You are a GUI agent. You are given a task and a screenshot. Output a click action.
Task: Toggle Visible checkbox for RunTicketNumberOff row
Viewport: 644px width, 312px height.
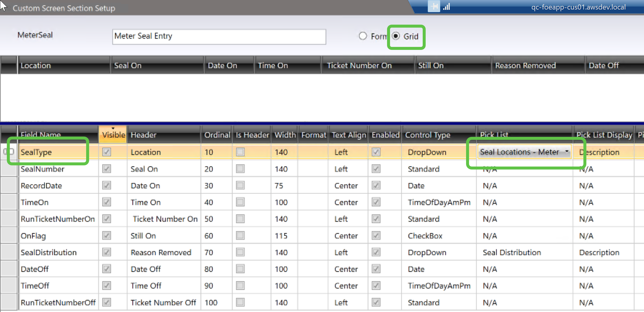pos(107,303)
